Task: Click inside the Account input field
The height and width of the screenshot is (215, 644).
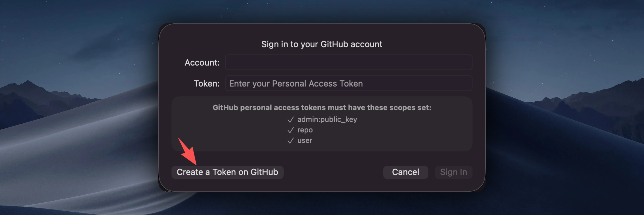Action: [349, 62]
